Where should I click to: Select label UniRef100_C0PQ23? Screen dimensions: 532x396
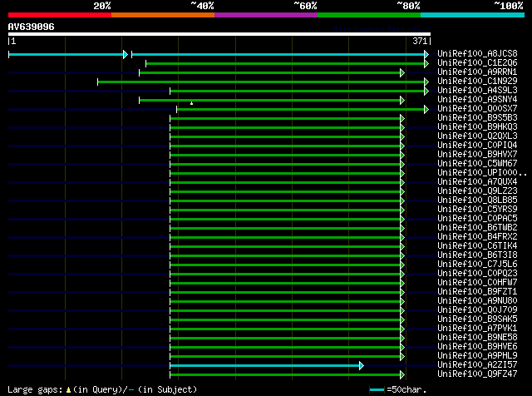pyautogui.click(x=477, y=274)
